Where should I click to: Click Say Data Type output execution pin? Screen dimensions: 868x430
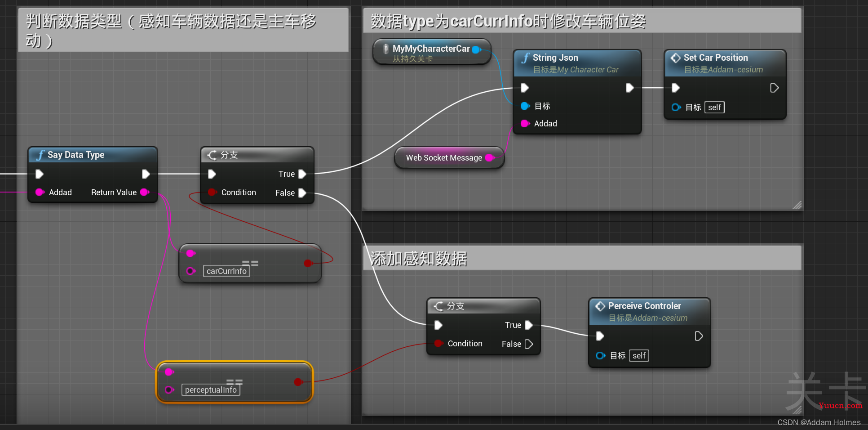pyautogui.click(x=146, y=174)
